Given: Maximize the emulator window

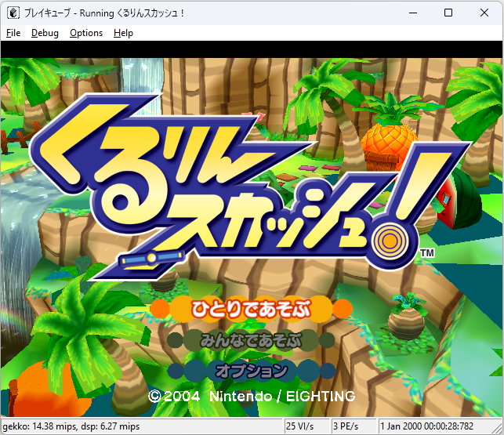Looking at the screenshot, I should (448, 13).
